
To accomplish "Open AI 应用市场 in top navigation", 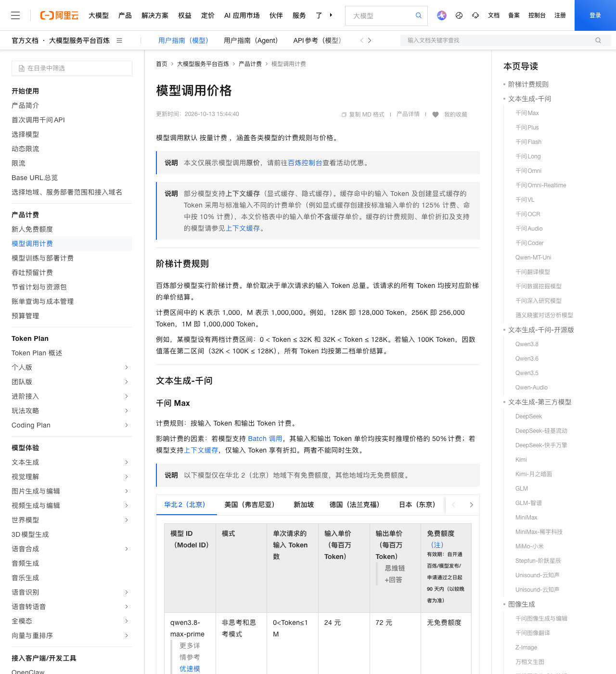I will [242, 15].
